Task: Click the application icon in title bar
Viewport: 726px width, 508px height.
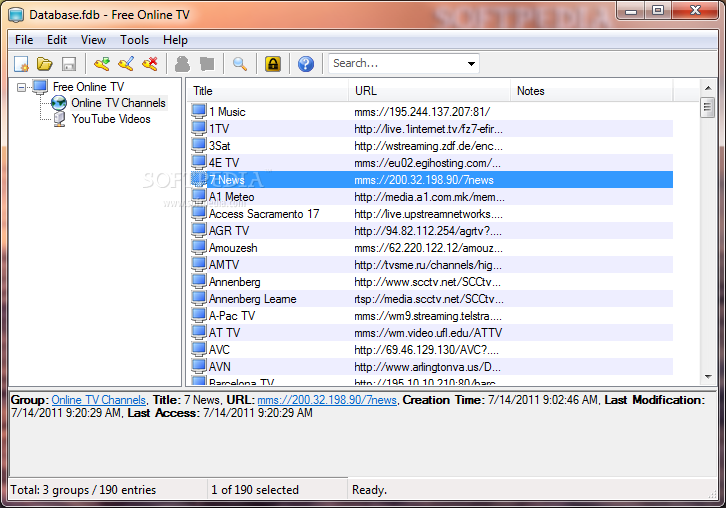Action: pyautogui.click(x=16, y=15)
